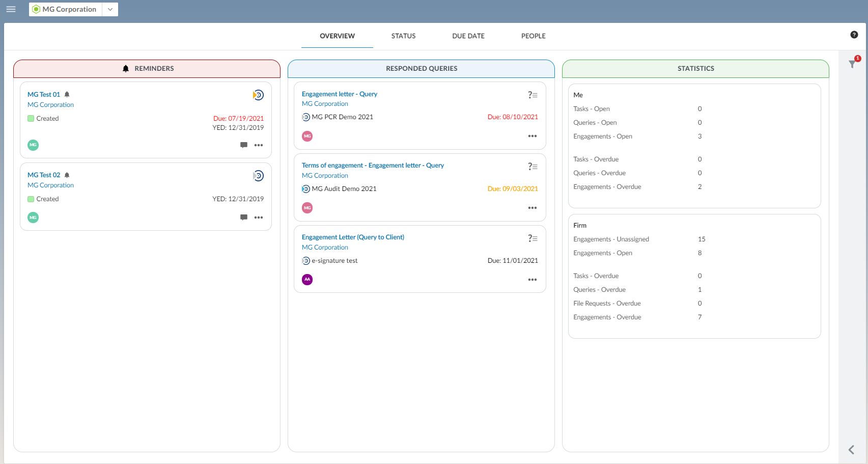Image resolution: width=868 pixels, height=464 pixels.
Task: Click the bell icon next to MG Test 02
Action: coord(67,175)
